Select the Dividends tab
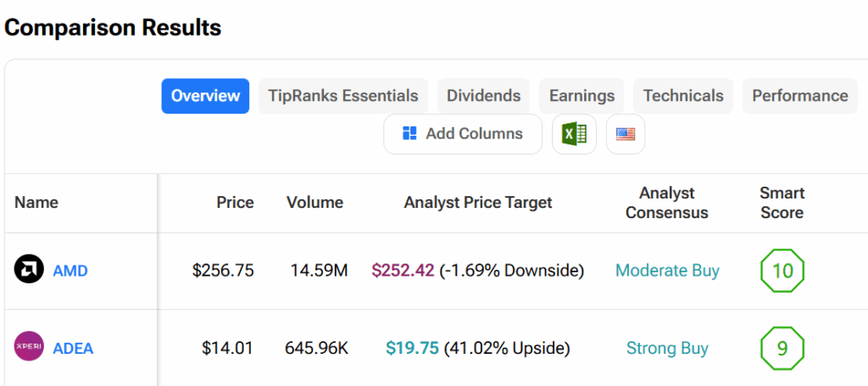The width and height of the screenshot is (868, 386). 483,96
